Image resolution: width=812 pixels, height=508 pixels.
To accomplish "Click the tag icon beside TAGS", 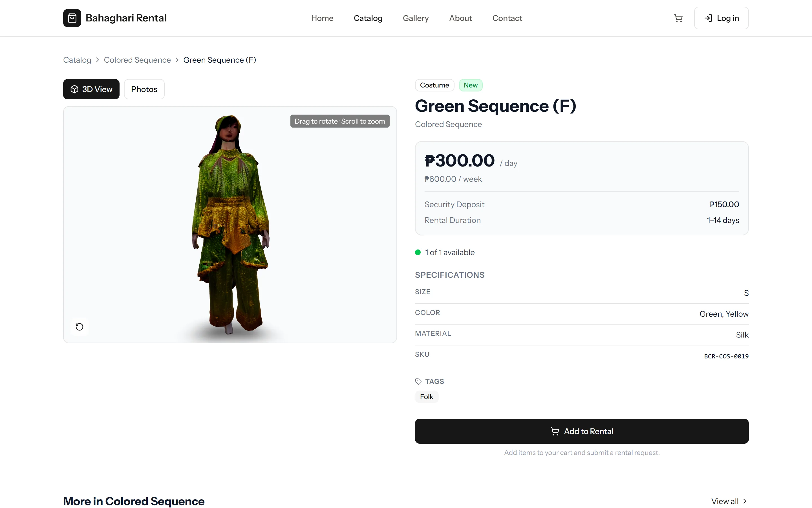I will pyautogui.click(x=418, y=381).
